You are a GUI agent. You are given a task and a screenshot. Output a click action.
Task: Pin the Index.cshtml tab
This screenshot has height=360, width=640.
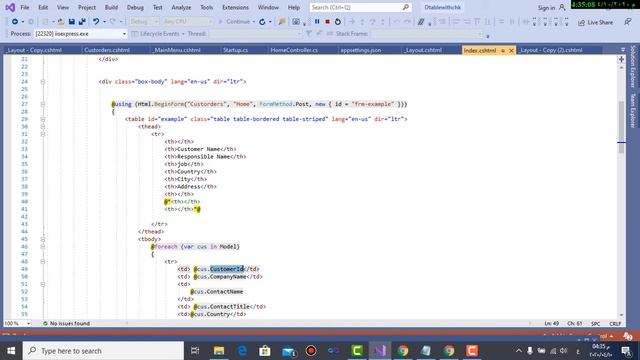coord(503,50)
